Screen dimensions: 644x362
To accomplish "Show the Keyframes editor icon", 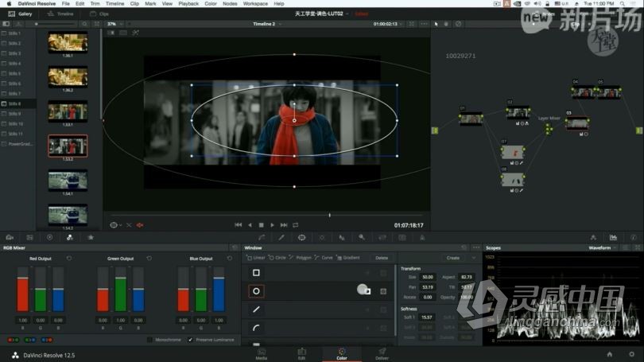I will tap(593, 238).
